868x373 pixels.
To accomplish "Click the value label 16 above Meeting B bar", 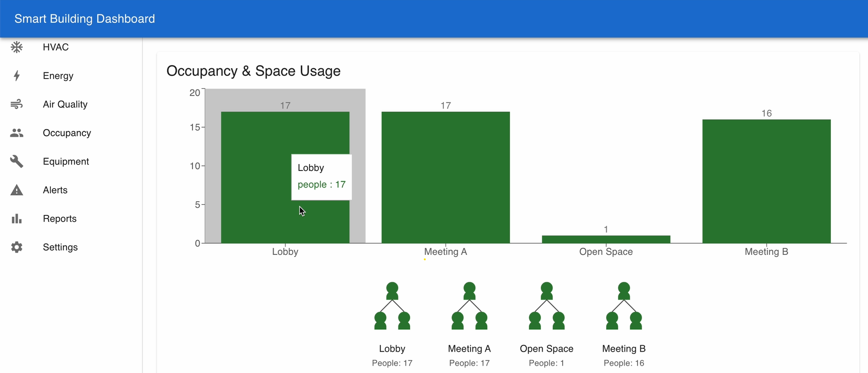I will 766,113.
